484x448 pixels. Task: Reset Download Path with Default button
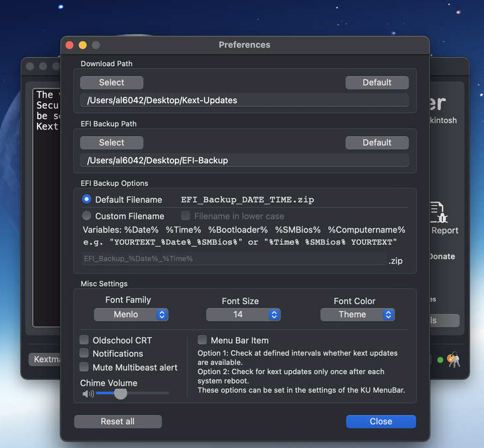click(377, 83)
